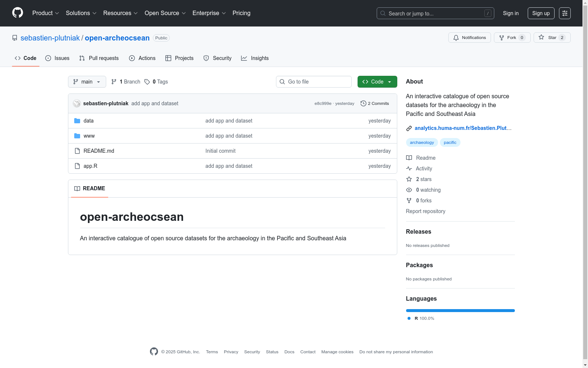This screenshot has height=368, width=588.
Task: Expand the Solutions menu
Action: 81,13
